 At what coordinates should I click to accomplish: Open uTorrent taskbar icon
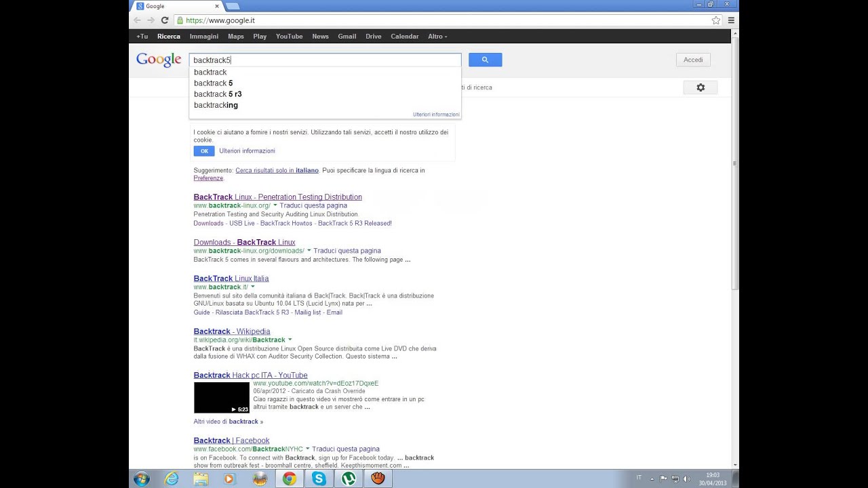349,479
